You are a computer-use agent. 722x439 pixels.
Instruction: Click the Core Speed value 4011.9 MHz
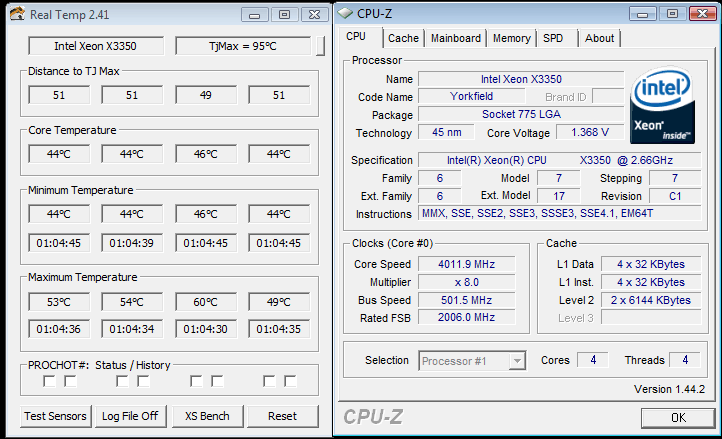pos(466,264)
